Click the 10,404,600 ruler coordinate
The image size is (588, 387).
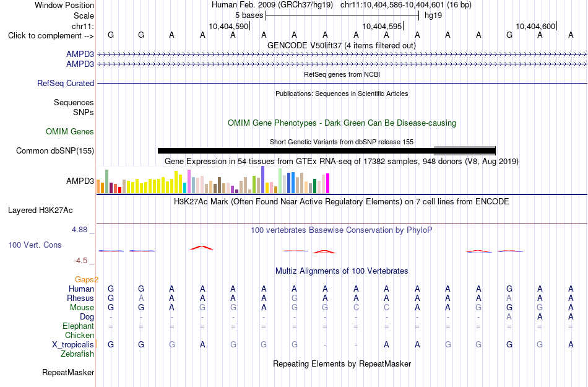(535, 26)
